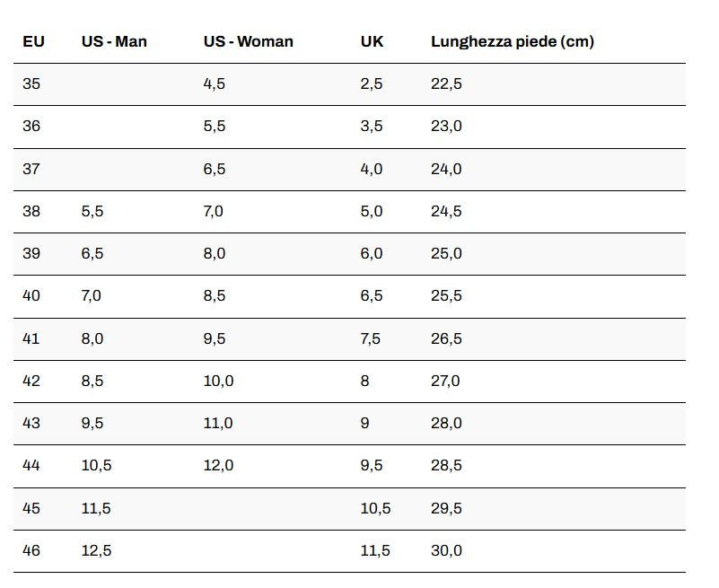Click EU size 40 cell
This screenshot has height=588, width=719.
coord(31,295)
